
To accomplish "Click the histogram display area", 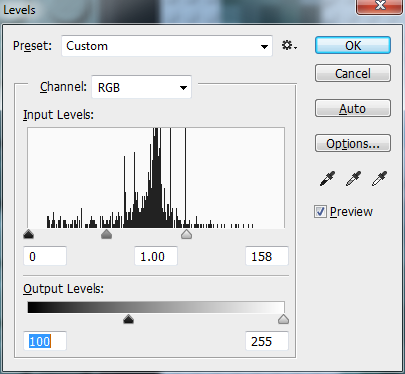I will coord(156,178).
